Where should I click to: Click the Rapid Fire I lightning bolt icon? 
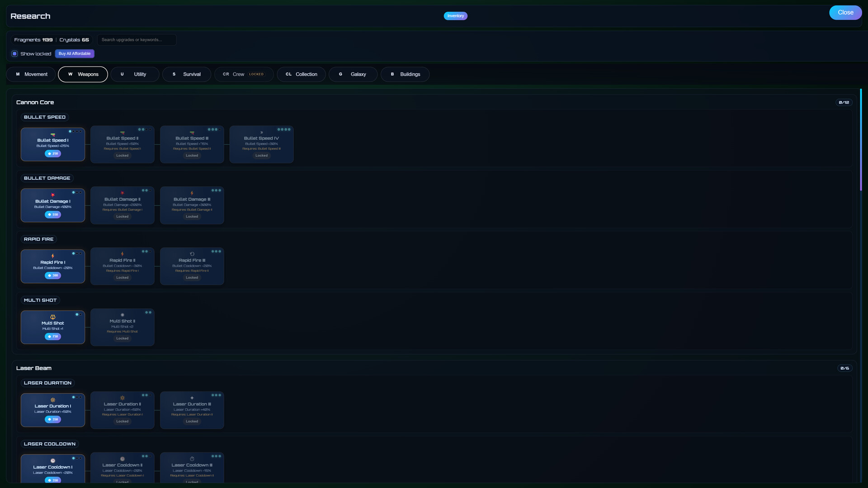pos(52,255)
